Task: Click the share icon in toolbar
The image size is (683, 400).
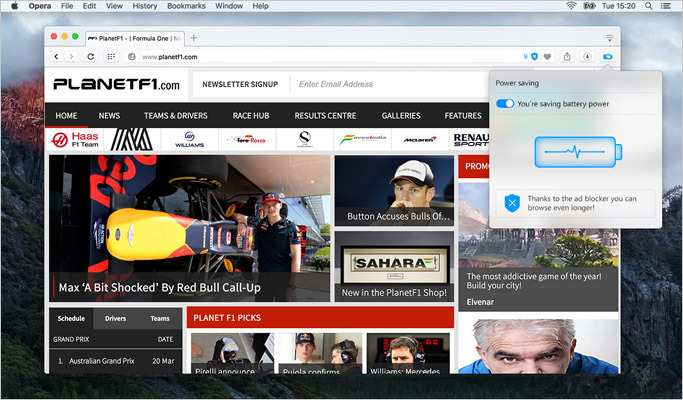Action: coord(567,57)
